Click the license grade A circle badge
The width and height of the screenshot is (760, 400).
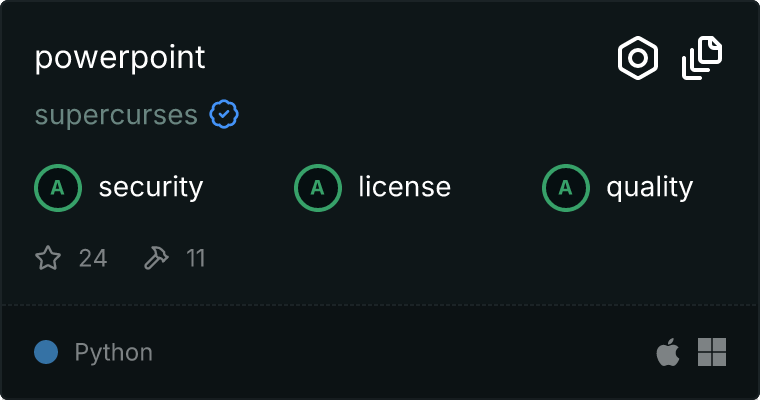[317, 188]
